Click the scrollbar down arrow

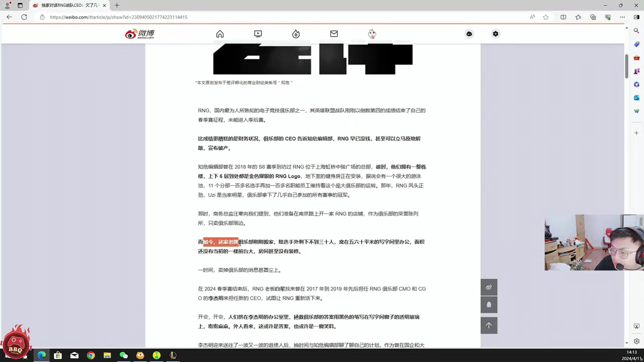(x=627, y=343)
